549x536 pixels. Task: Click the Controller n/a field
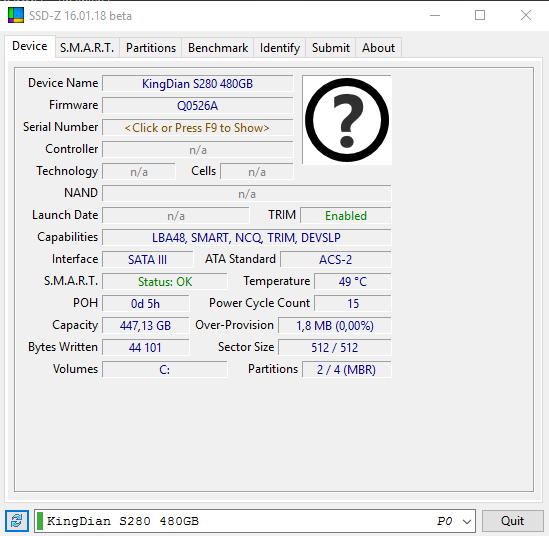point(197,150)
